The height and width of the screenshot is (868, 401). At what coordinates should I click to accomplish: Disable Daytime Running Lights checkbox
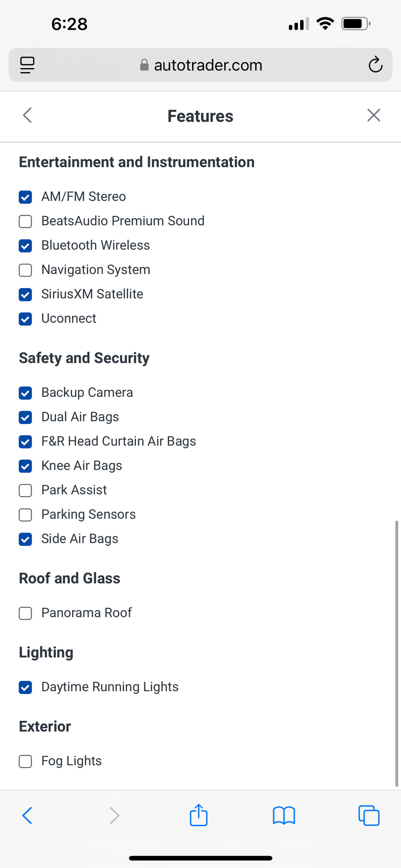[x=25, y=687]
